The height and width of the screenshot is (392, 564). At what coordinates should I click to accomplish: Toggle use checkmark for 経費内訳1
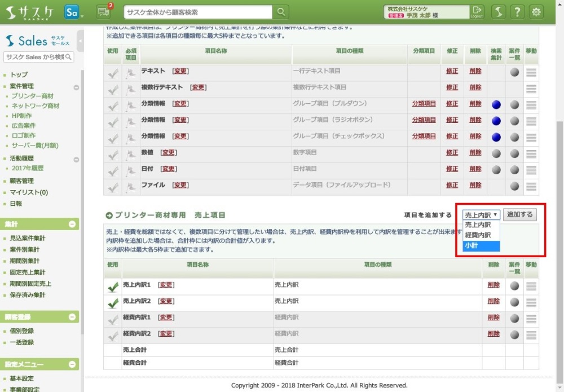[113, 320]
